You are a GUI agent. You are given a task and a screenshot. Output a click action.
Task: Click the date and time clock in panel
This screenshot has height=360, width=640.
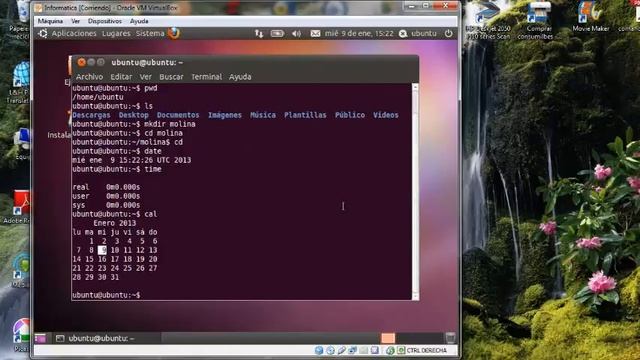[x=359, y=33]
